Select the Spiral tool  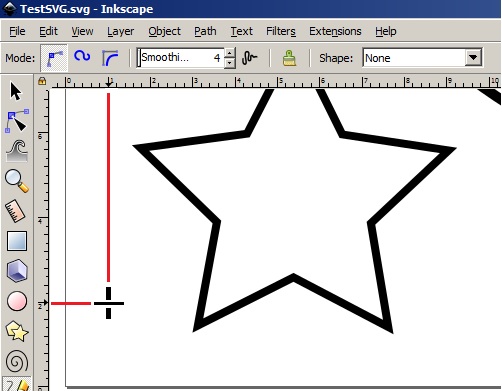click(x=17, y=361)
